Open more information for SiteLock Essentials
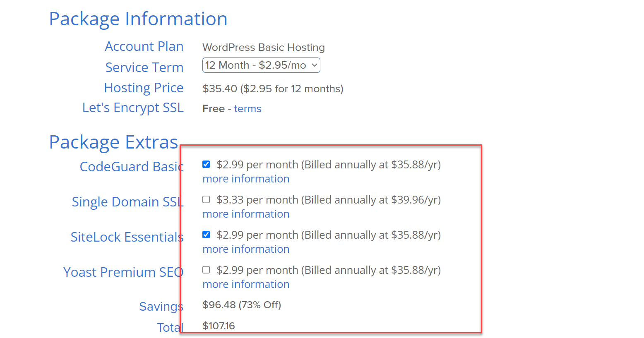The width and height of the screenshot is (644, 338). [x=246, y=249]
